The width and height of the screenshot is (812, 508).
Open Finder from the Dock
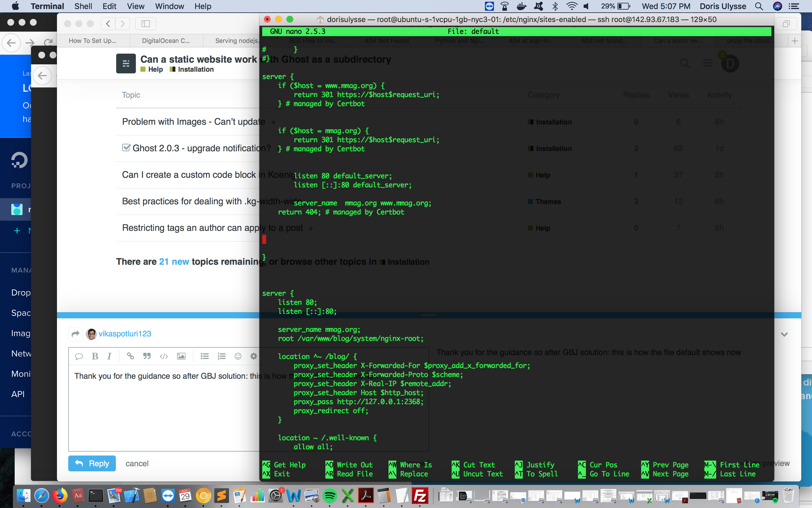(23, 496)
